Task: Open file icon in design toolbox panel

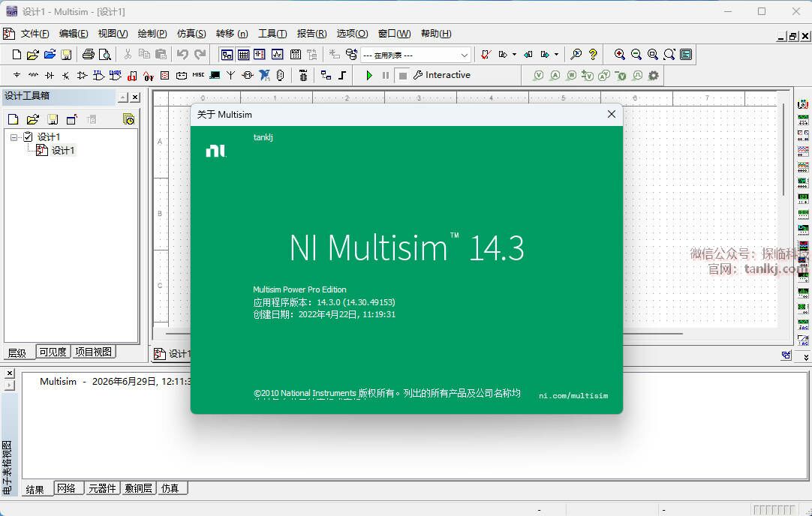Action: point(32,119)
